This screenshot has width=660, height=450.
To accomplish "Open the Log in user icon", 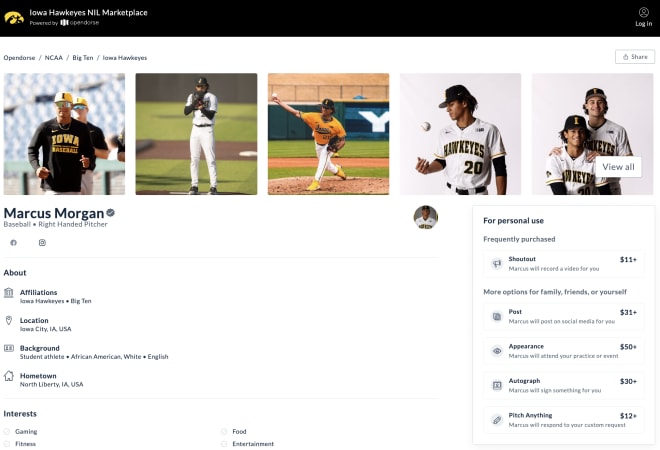I will click(644, 12).
